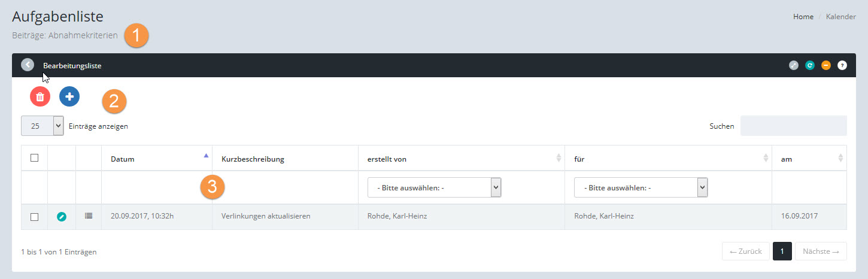Click the Nächste pagination button
The height and width of the screenshot is (279, 868).
pos(820,251)
